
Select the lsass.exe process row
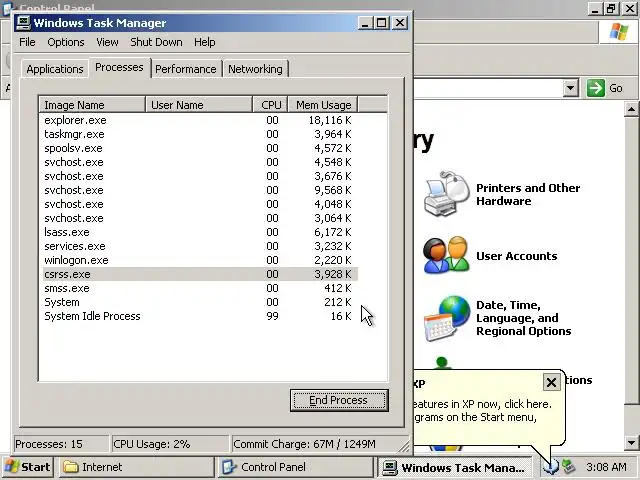[200, 232]
